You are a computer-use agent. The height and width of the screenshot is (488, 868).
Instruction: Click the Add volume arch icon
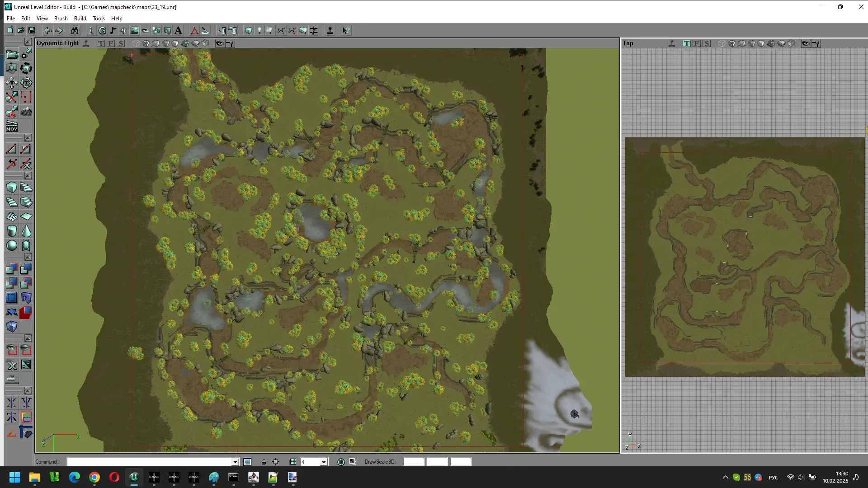[26, 298]
